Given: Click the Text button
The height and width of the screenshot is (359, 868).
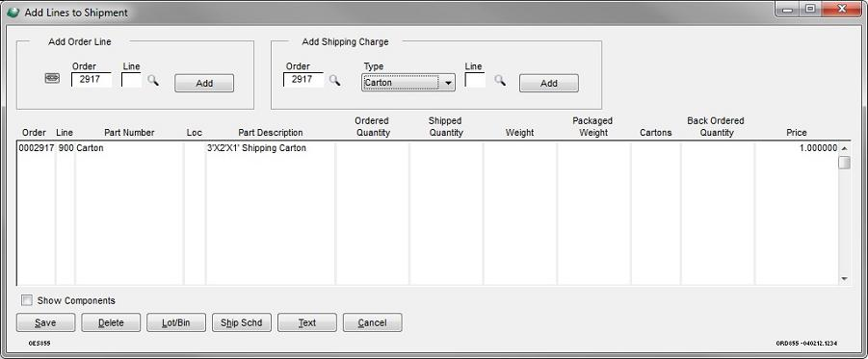Looking at the screenshot, I should (x=306, y=322).
